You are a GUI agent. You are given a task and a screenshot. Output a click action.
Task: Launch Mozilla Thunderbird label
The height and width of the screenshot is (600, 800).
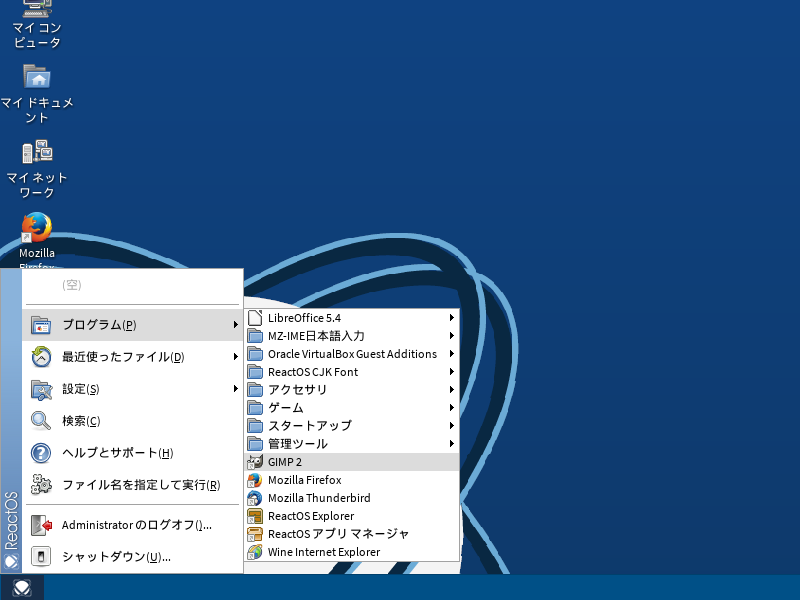pos(319,498)
